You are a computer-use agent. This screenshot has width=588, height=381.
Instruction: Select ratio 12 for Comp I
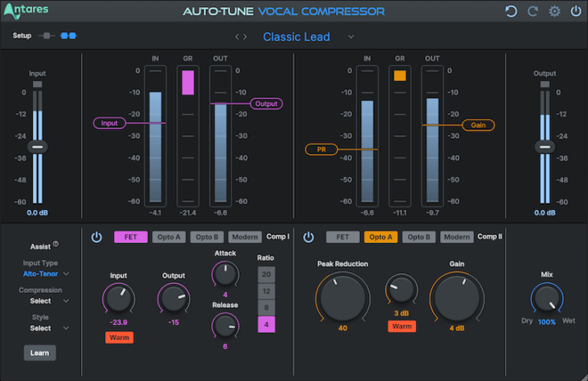tap(267, 291)
